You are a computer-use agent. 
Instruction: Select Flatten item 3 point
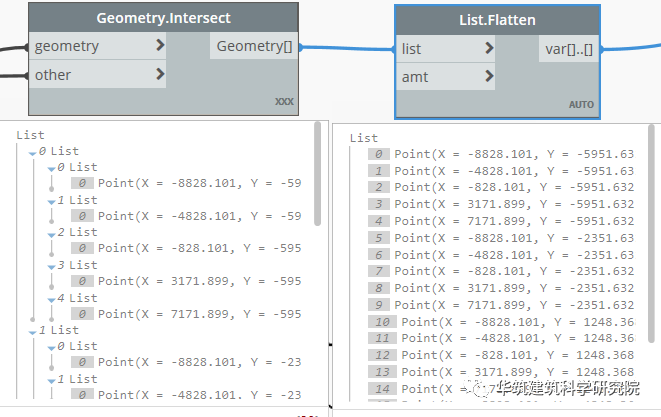click(x=514, y=204)
